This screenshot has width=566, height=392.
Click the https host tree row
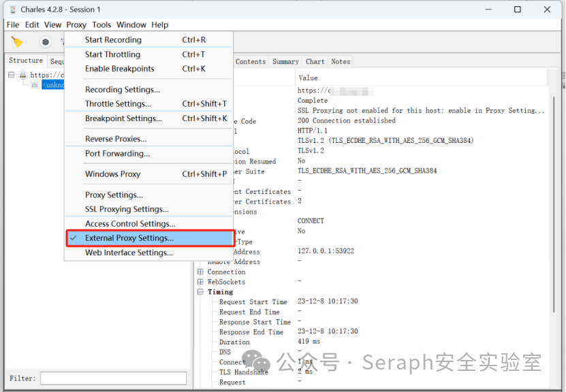click(x=47, y=75)
